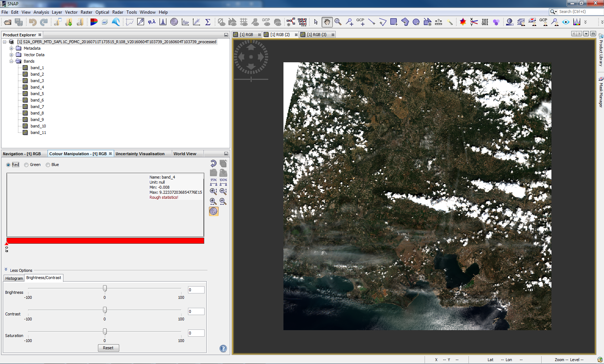Select Draw Polygon tool

405,22
